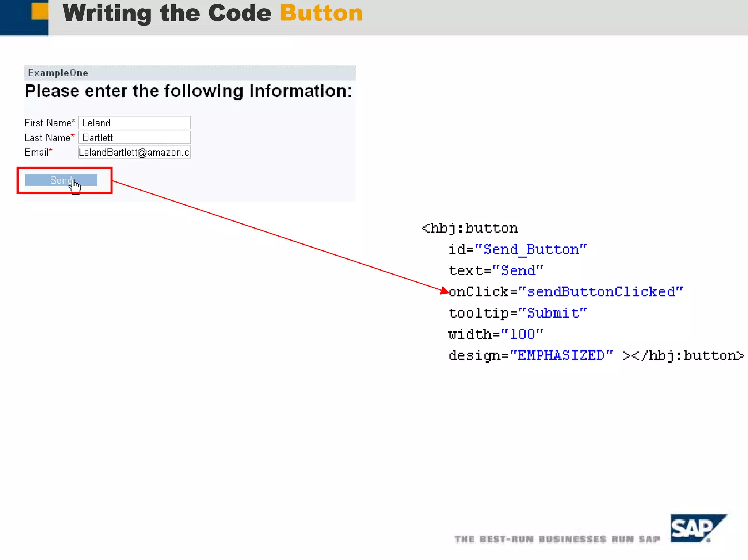Select the First Name input field

coord(134,123)
